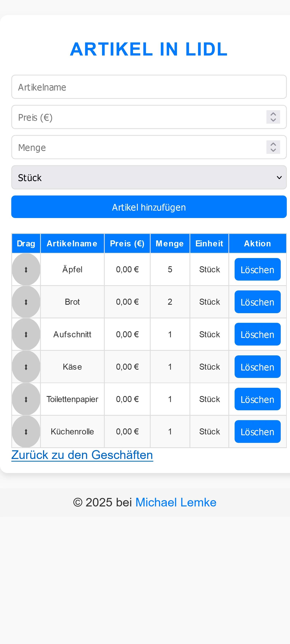Delete the Äpfel item with Löschen
The image size is (290, 644).
(257, 269)
